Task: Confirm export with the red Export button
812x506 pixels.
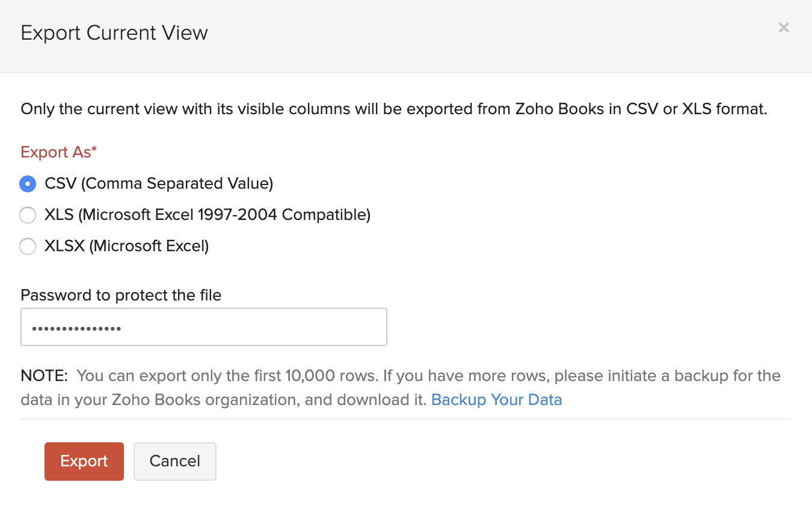Action: point(84,461)
